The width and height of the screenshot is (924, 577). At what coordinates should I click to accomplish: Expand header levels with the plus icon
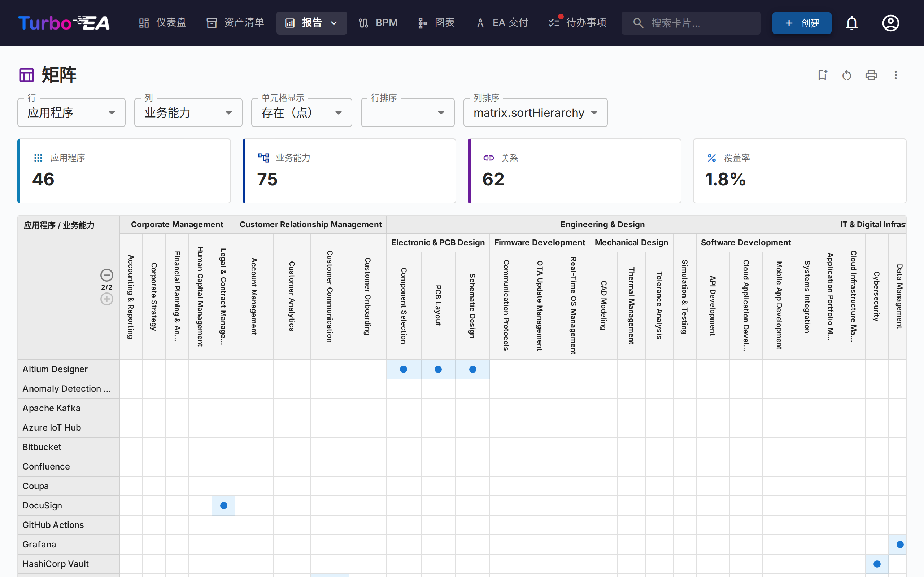click(106, 299)
